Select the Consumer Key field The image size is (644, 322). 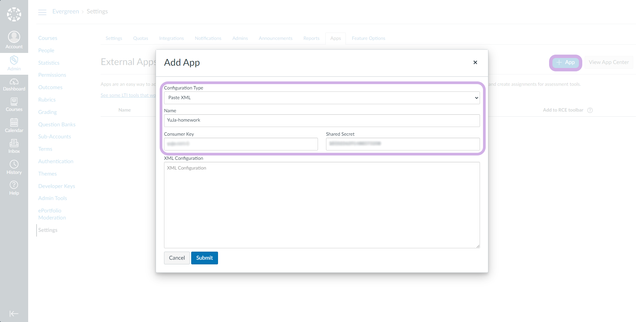[x=241, y=144]
